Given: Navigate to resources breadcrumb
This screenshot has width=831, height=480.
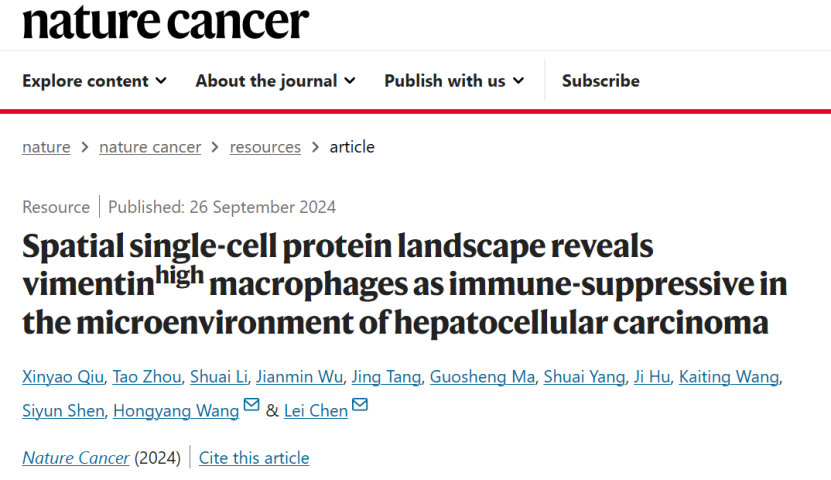Looking at the screenshot, I should (x=265, y=147).
